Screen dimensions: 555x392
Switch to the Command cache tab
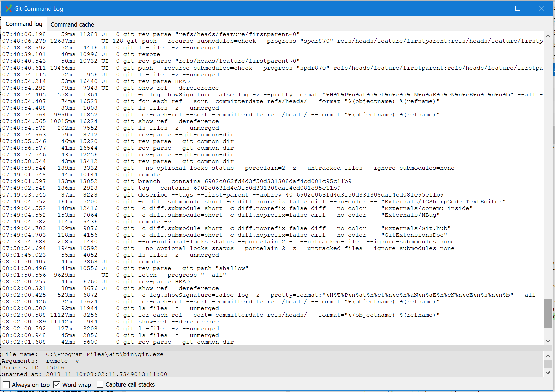72,24
